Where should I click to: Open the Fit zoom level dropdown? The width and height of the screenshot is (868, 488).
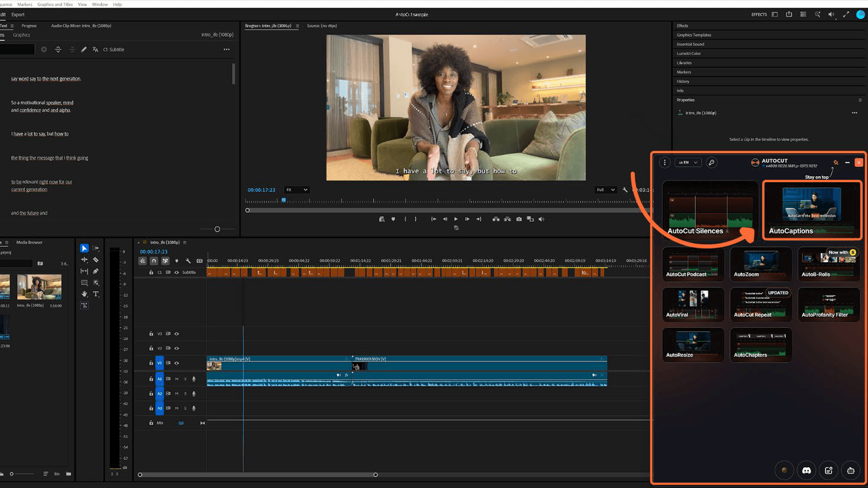tap(296, 190)
